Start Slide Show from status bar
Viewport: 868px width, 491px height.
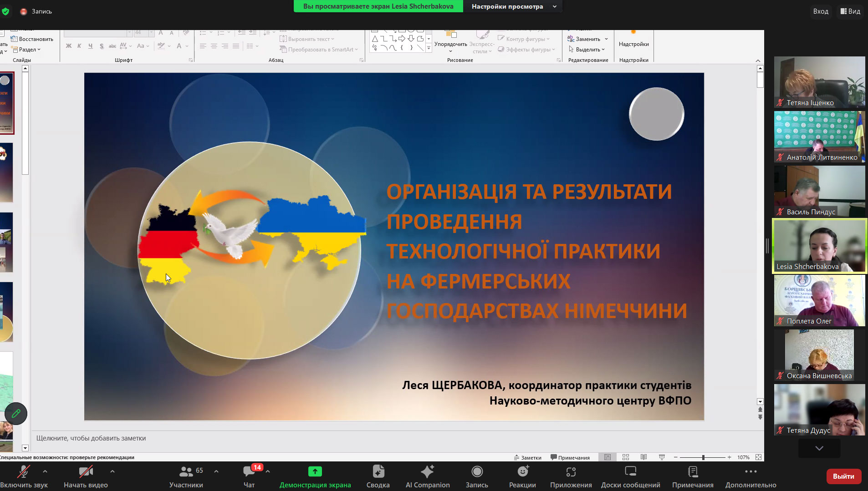662,457
